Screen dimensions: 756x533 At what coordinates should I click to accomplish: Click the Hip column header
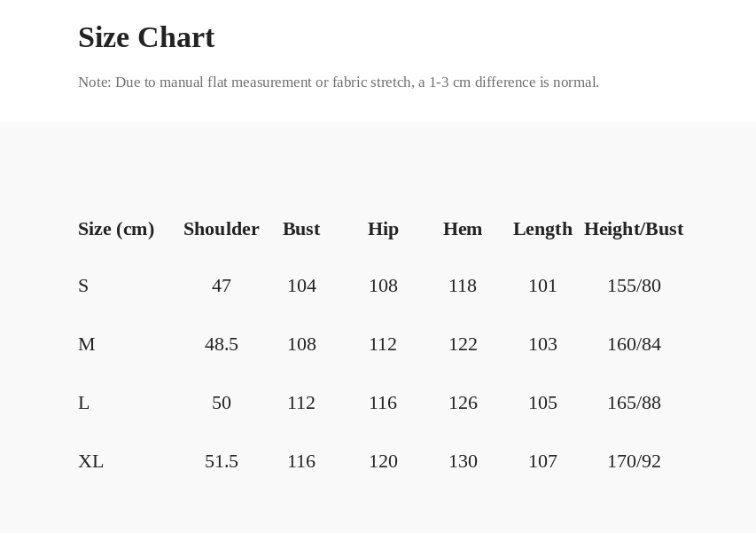383,229
